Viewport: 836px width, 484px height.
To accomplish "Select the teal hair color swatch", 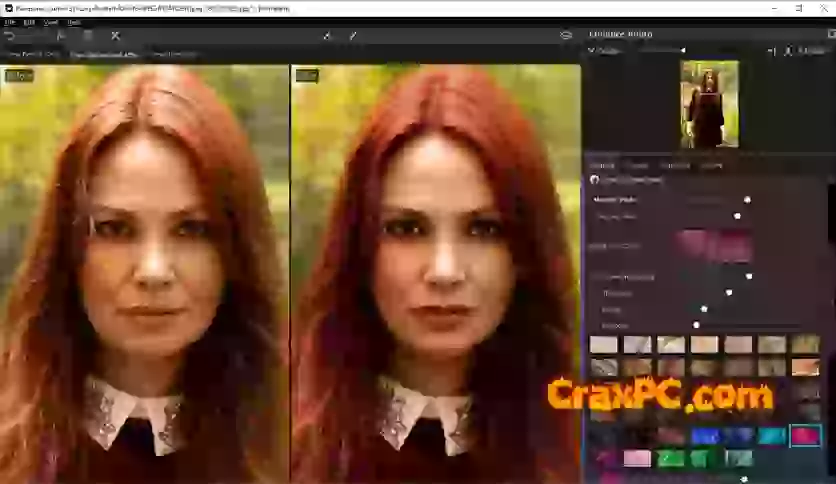I will coord(771,436).
